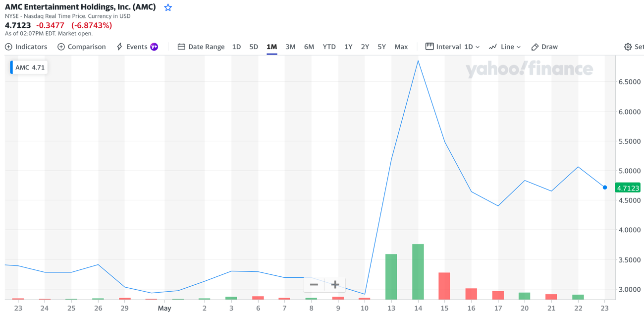
Task: Select the Max range
Action: click(x=401, y=47)
